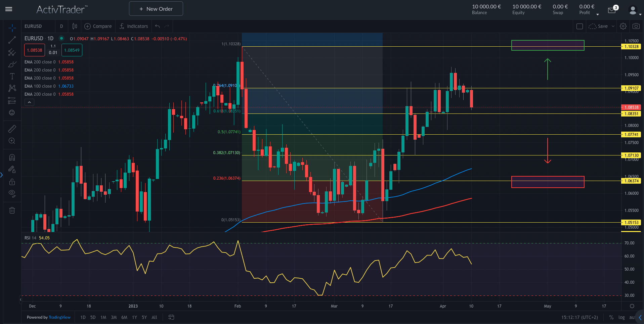Select the emoji annotation tool
The height and width of the screenshot is (324, 644).
point(12,113)
